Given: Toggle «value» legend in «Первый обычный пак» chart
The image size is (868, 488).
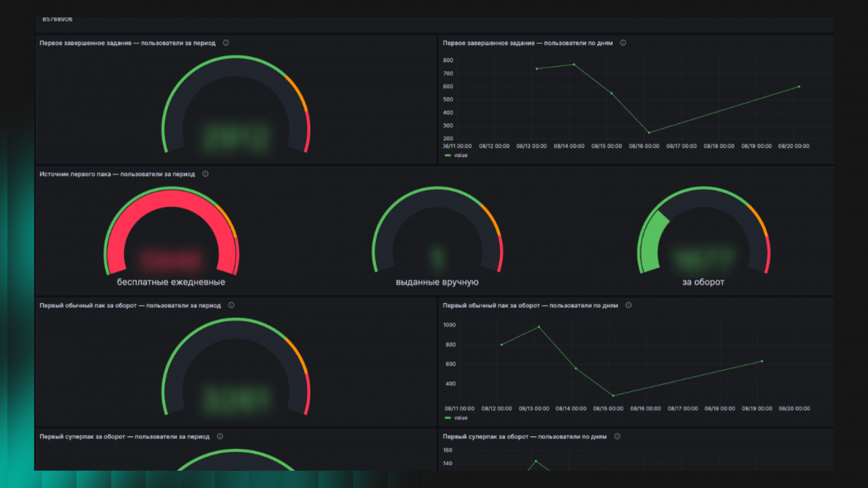Looking at the screenshot, I should pos(456,418).
